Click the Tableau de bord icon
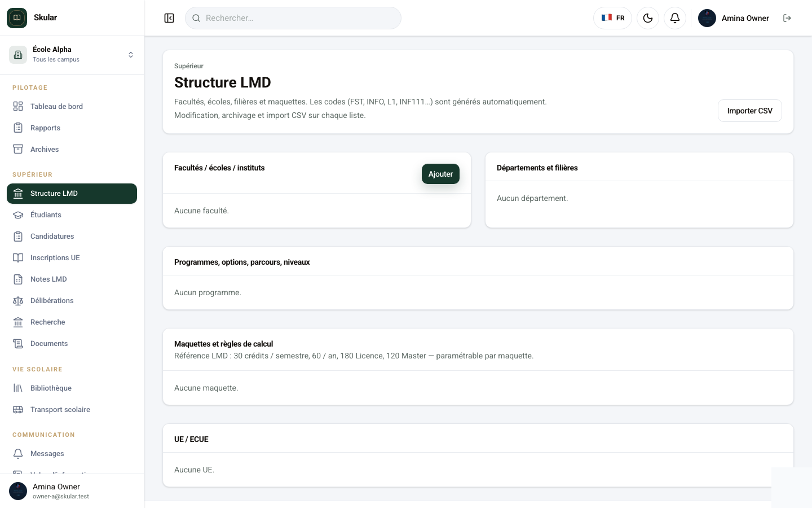This screenshot has height=508, width=812. [x=18, y=106]
